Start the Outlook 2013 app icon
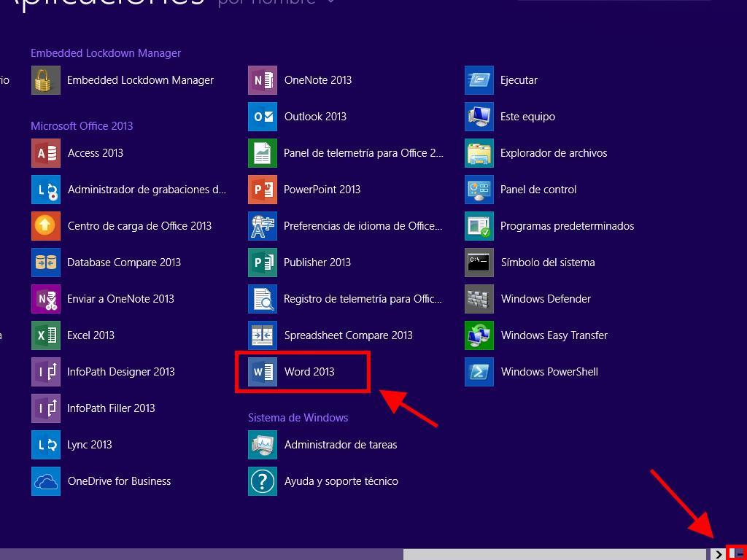The height and width of the screenshot is (560, 747). tap(263, 117)
